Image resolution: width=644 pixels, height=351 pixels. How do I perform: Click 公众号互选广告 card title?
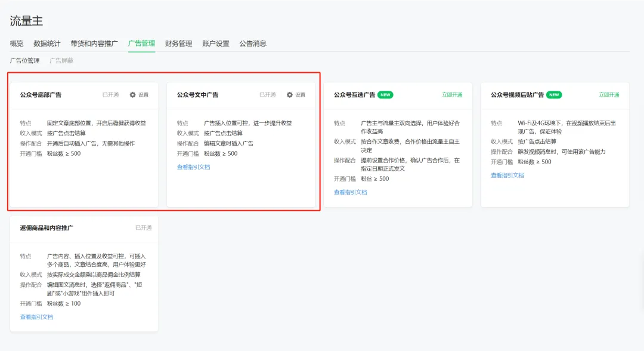354,95
